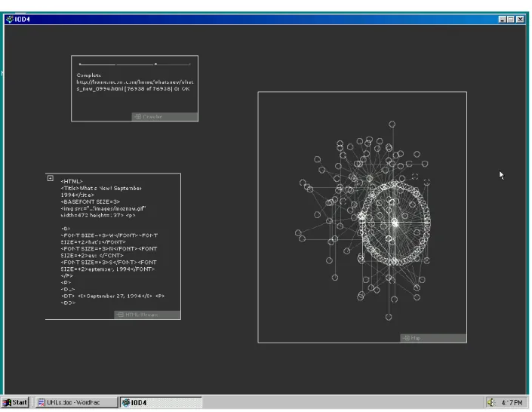The image size is (532, 412).
Task: Click the volume speaker tray icon
Action: pyautogui.click(x=491, y=402)
